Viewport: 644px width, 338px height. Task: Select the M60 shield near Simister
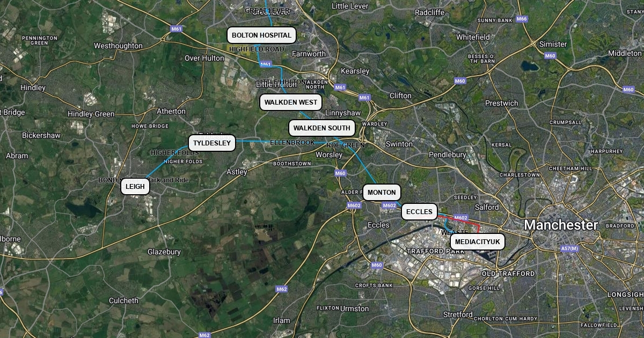[x=550, y=56]
